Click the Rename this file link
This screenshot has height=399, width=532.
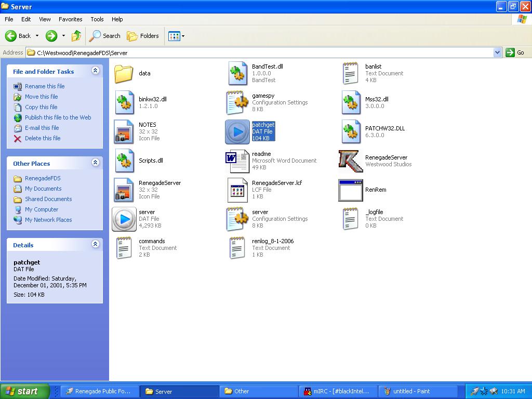(45, 86)
